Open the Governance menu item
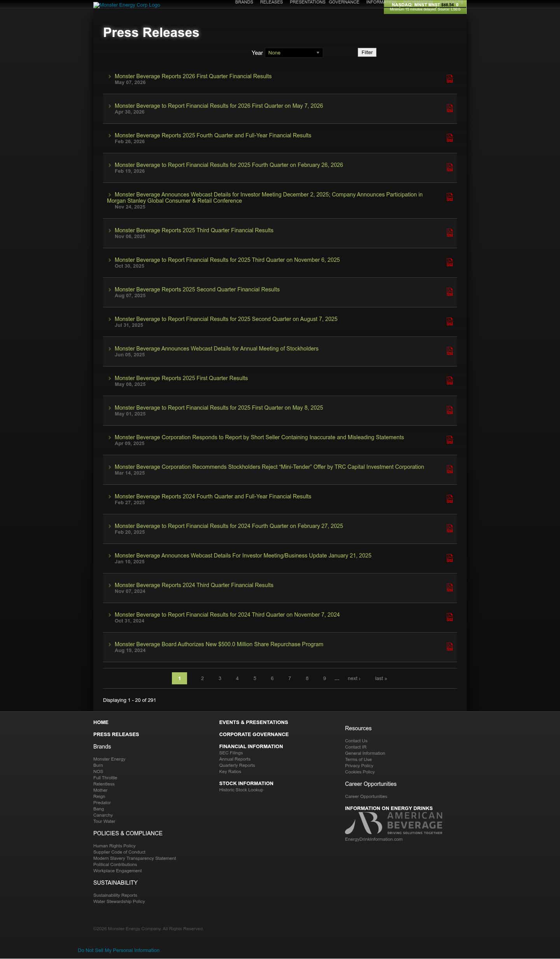The height and width of the screenshot is (959, 560). [x=344, y=2]
